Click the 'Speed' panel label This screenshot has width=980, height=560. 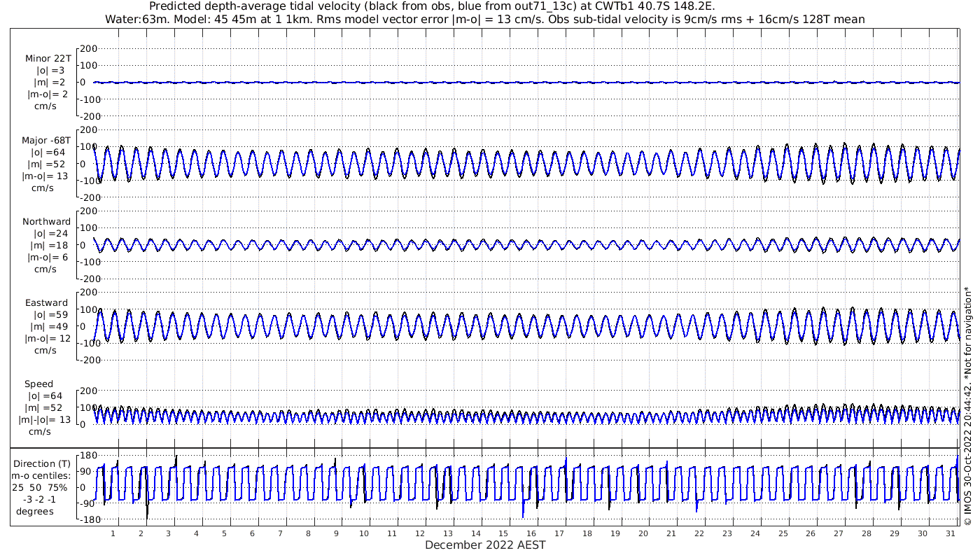point(38,384)
